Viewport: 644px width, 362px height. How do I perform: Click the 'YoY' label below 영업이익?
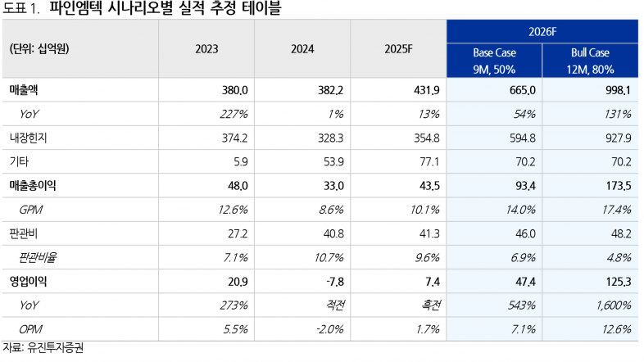(29, 305)
